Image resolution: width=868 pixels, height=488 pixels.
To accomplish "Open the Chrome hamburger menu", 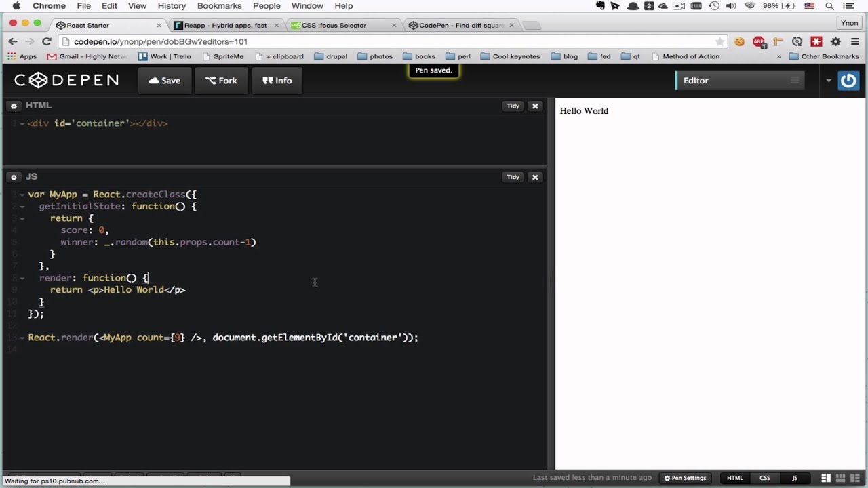I will [854, 41].
